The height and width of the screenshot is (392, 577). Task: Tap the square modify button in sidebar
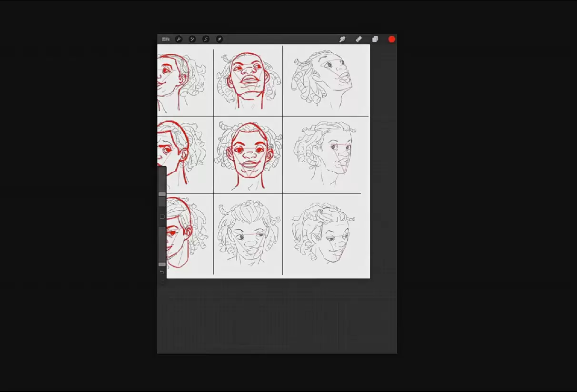point(162,217)
